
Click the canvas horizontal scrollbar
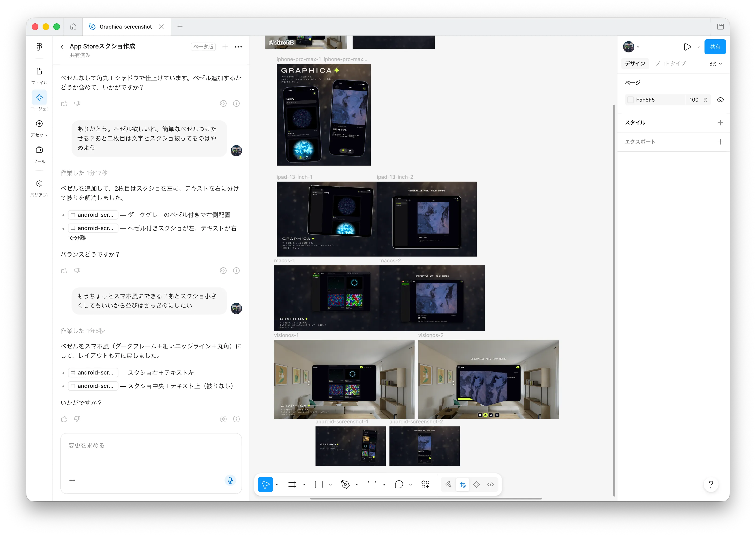tap(426, 498)
